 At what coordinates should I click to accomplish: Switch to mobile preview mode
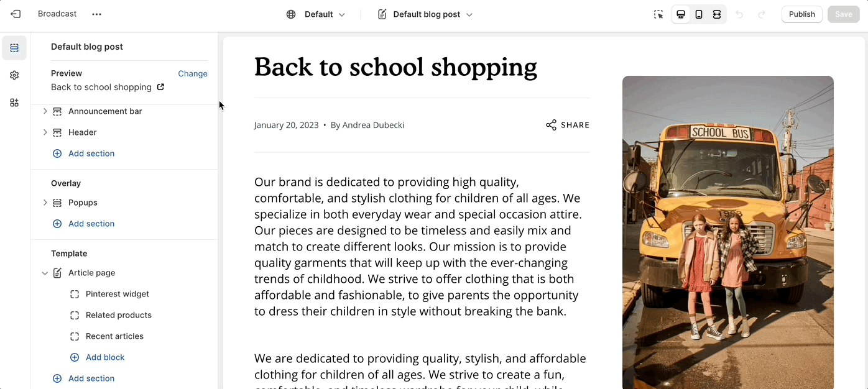point(699,14)
